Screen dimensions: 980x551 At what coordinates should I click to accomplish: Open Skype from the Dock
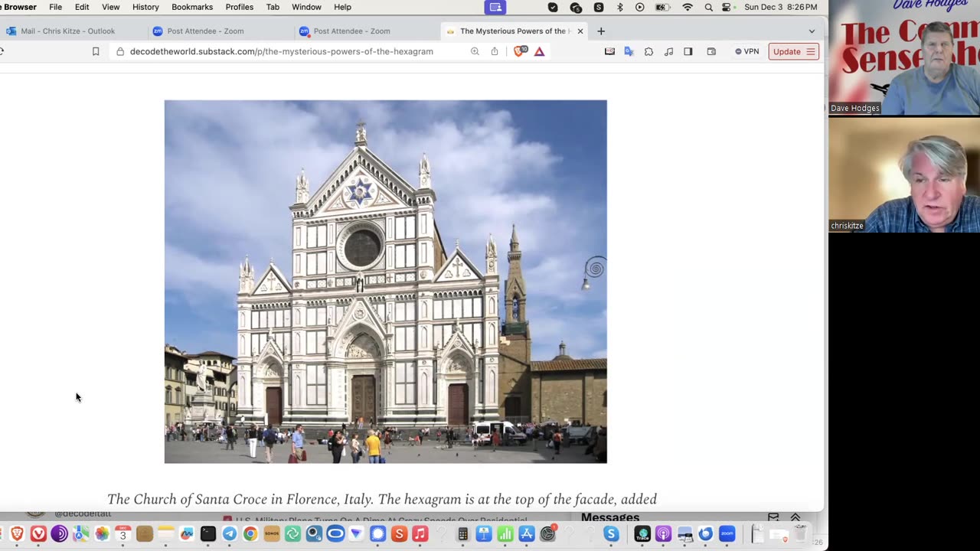coord(611,534)
